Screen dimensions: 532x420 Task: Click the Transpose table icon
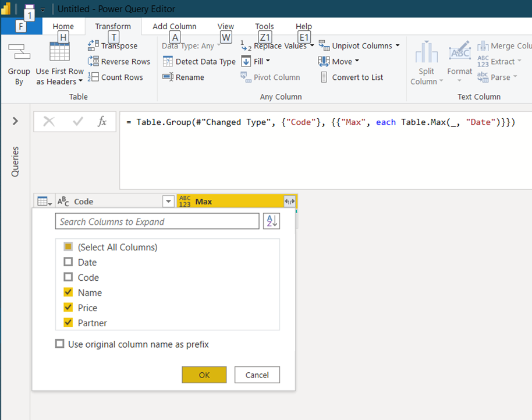click(93, 45)
